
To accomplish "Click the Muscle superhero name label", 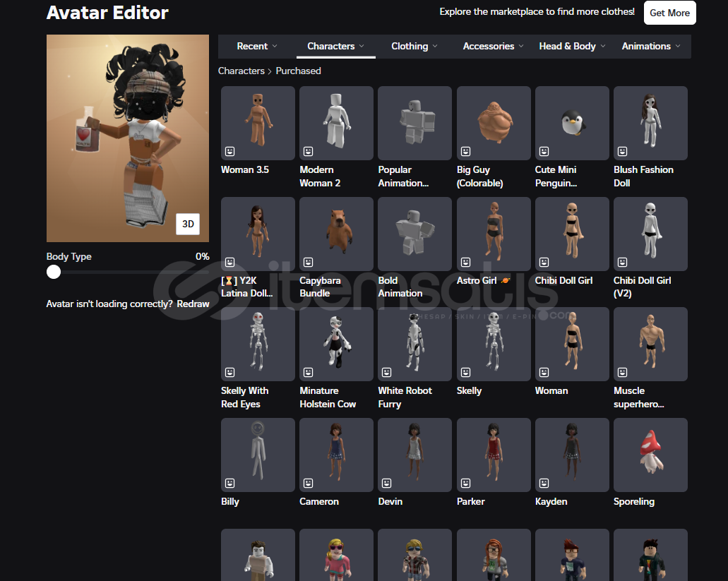I will (639, 397).
